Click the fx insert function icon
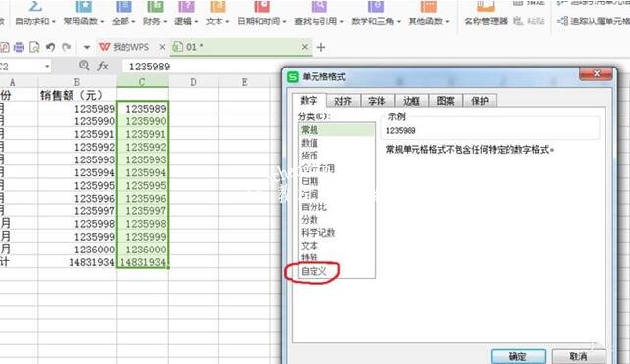Viewport: 630px width, 364px height. [103, 66]
